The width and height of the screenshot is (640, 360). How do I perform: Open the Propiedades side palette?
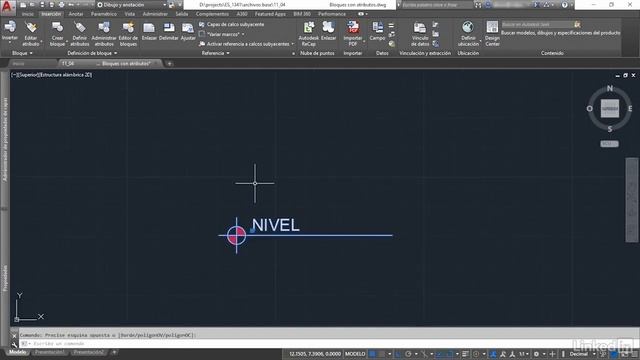[5, 278]
